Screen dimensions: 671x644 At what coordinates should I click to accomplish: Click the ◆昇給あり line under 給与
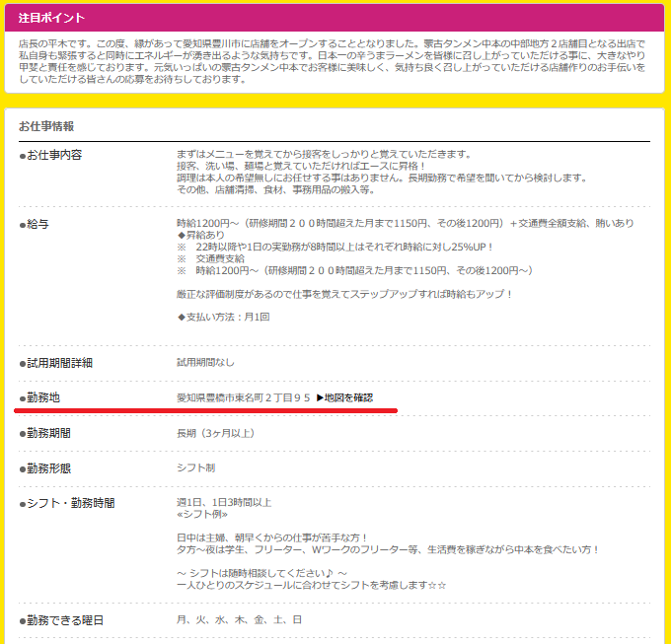coord(201,235)
